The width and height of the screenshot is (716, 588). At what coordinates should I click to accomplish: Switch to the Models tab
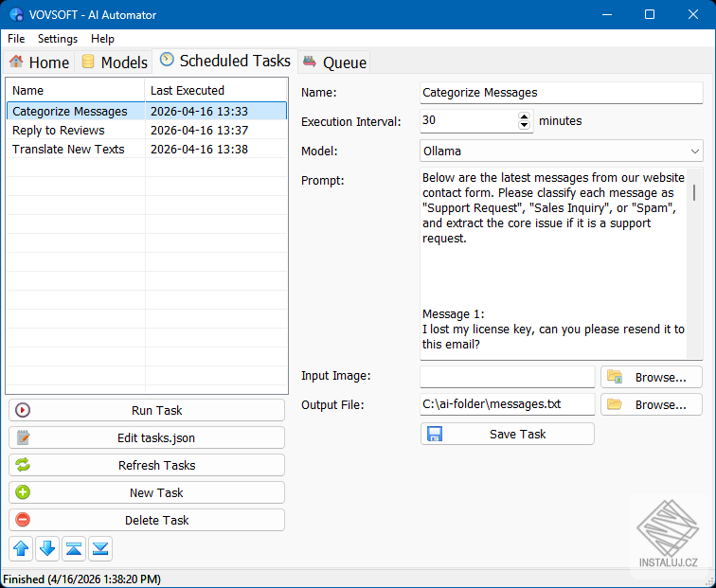point(115,62)
